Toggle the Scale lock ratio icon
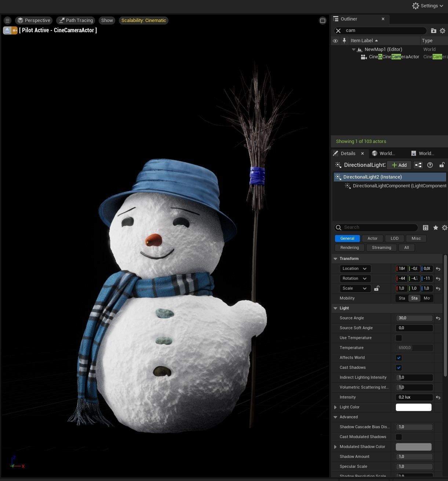 376,289
